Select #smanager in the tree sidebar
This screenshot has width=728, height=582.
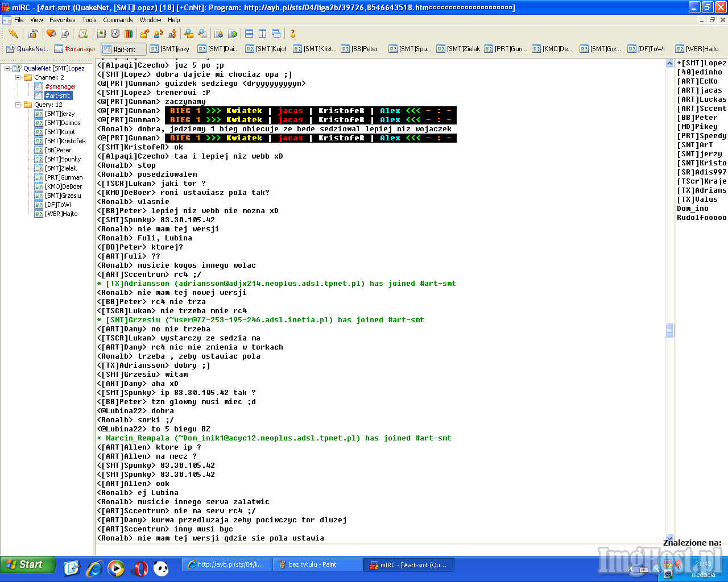pyautogui.click(x=60, y=86)
